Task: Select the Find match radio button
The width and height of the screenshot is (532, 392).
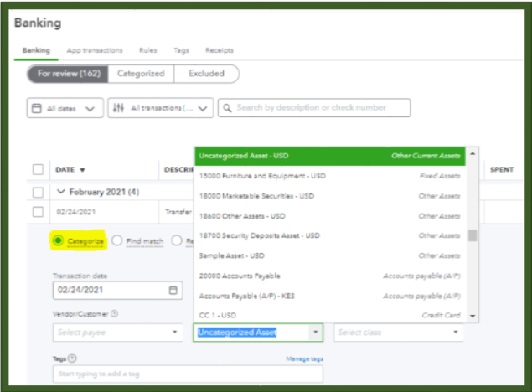Action: pyautogui.click(x=117, y=240)
